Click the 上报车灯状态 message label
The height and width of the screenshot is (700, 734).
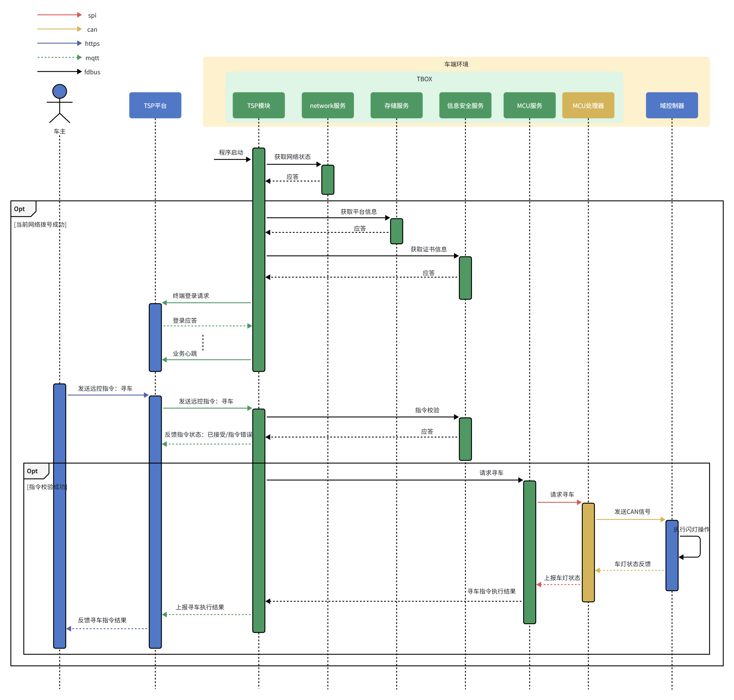tap(562, 578)
